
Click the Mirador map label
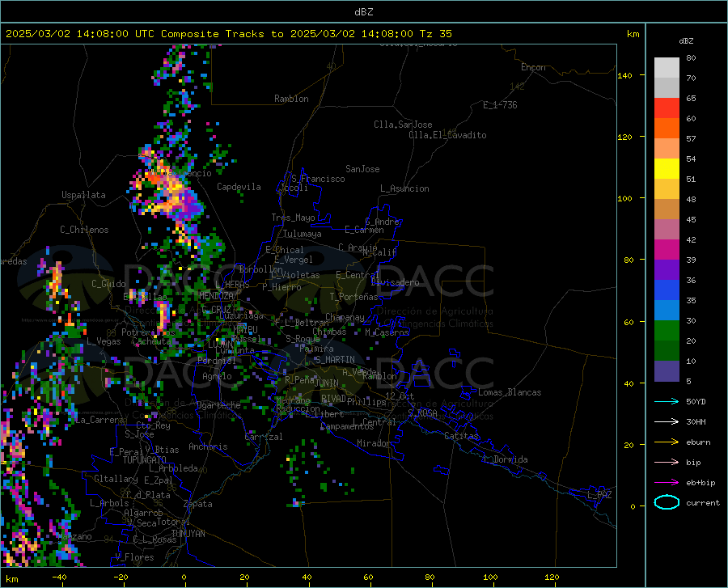[373, 443]
